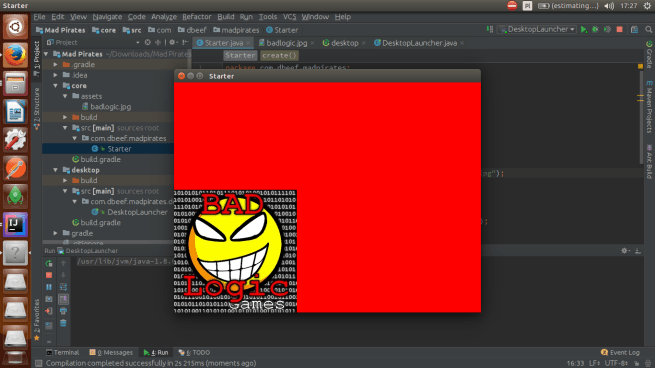Open LibreOffice Writer from dock
The image size is (655, 368).
click(x=15, y=112)
